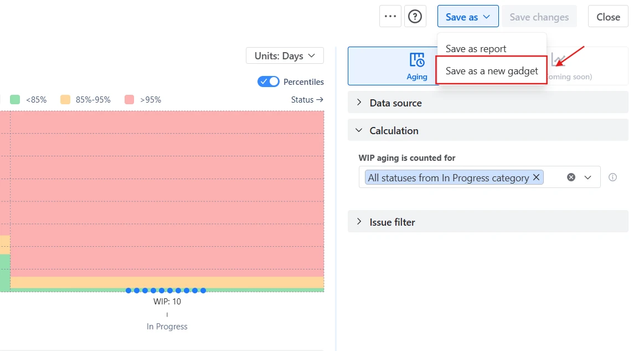The width and height of the screenshot is (644, 351).
Task: Select 'Save as a new gadget' menu option
Action: tap(491, 71)
